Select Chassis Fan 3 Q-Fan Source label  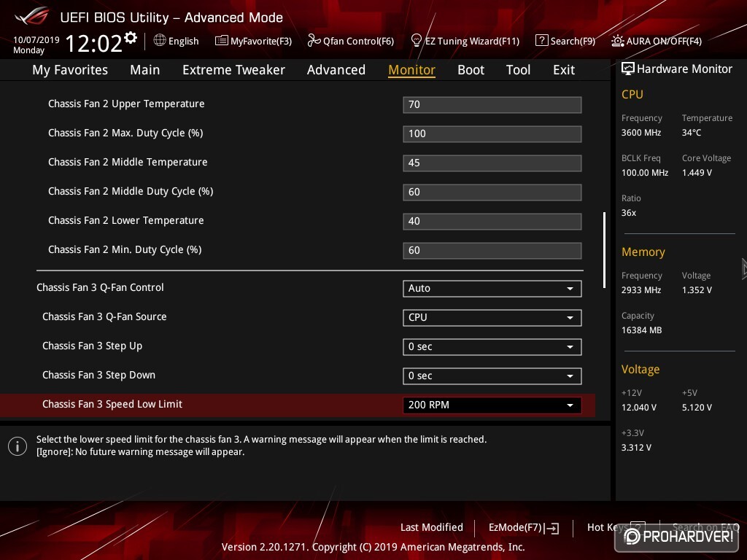click(x=104, y=316)
